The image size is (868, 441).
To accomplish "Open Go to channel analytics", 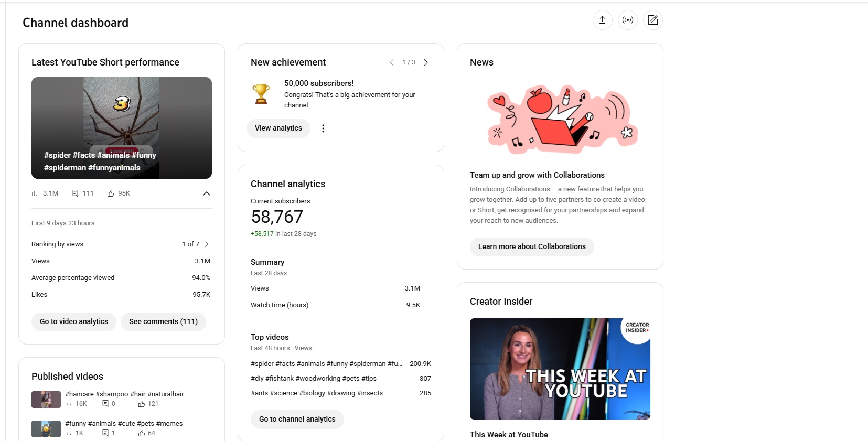I will click(297, 419).
